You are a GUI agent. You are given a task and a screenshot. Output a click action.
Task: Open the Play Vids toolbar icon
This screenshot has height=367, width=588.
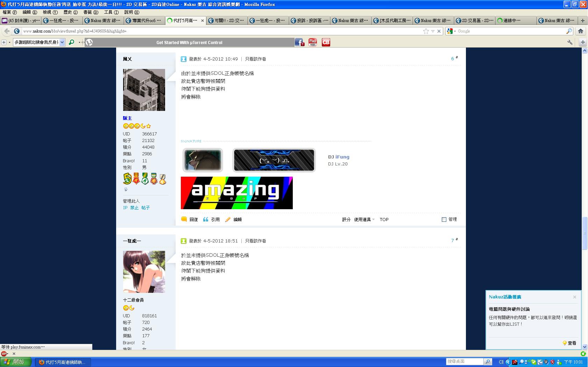[x=313, y=42]
